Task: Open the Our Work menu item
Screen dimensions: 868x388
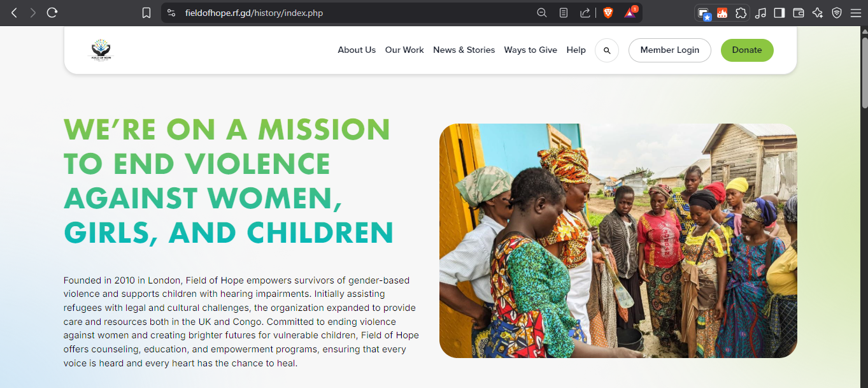Action: [404, 50]
